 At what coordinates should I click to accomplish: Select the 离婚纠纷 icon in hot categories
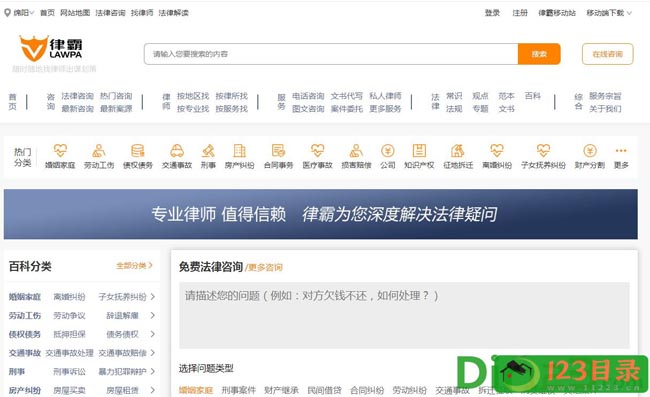click(x=497, y=150)
